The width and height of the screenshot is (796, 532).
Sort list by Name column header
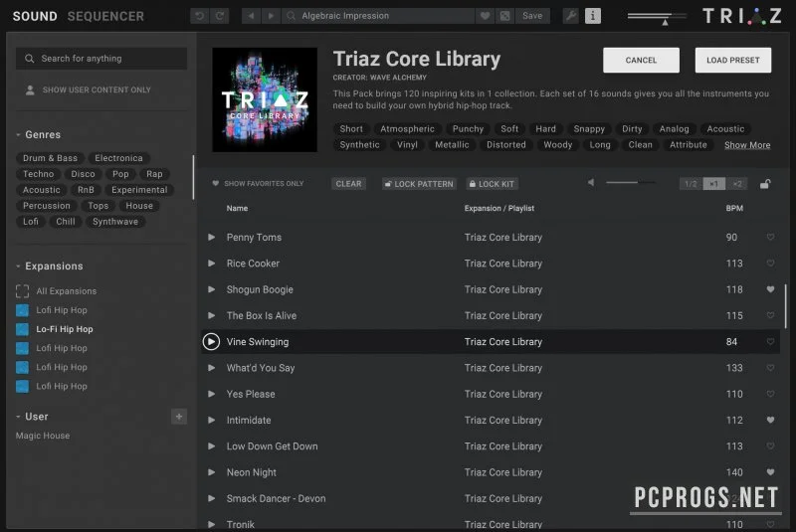[237, 209]
